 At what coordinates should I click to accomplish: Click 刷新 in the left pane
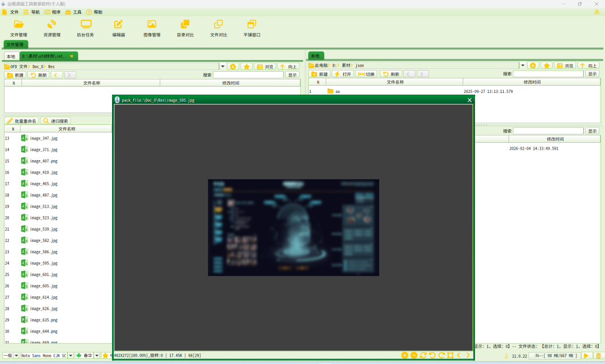point(39,75)
